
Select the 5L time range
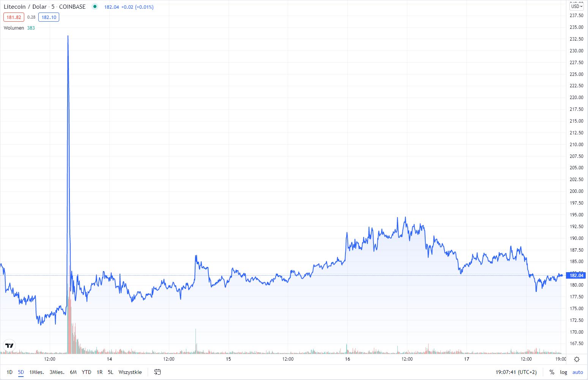(110, 372)
